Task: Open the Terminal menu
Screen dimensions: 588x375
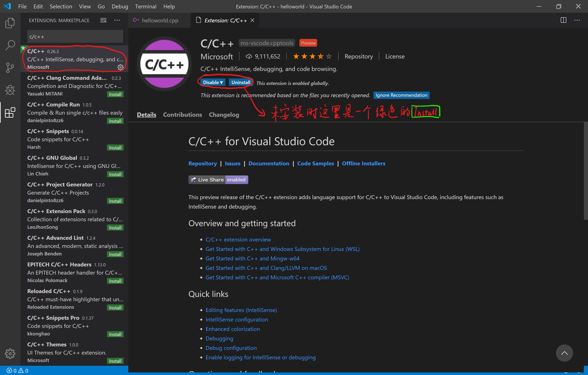Action: [x=145, y=6]
